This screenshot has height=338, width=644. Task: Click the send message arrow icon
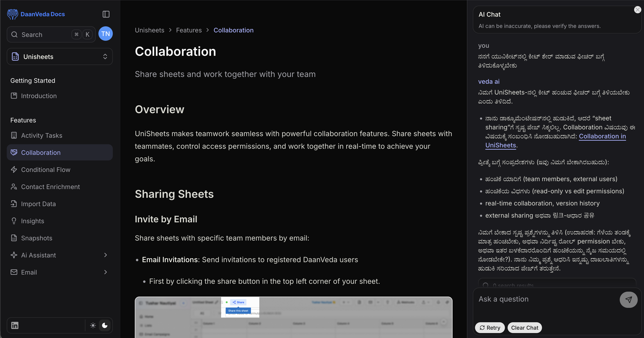[628, 300]
